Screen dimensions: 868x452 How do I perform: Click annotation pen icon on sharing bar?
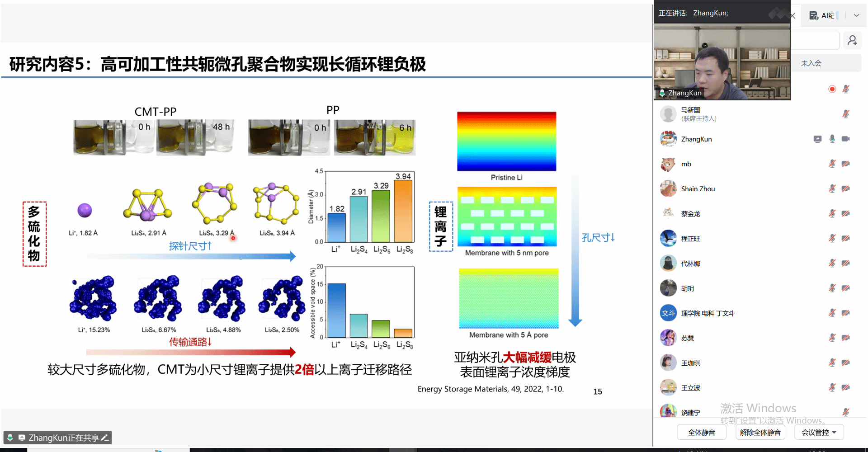pyautogui.click(x=105, y=438)
